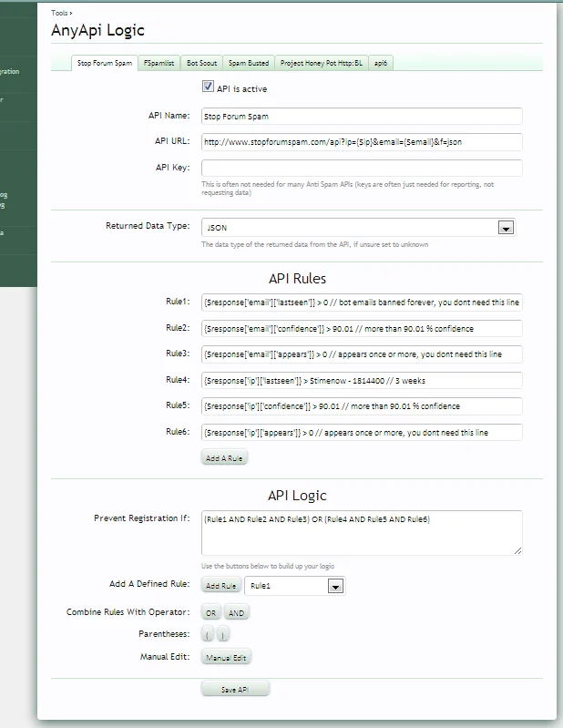Screen dimensions: 563x728
Task: Open the Returned Data Type dropdown
Action: click(x=358, y=228)
